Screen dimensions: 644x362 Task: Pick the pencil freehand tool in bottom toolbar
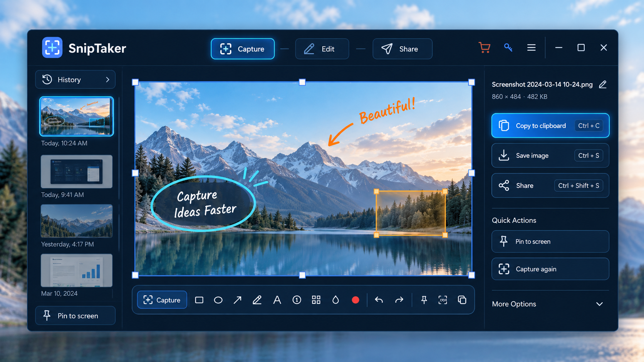pos(257,300)
